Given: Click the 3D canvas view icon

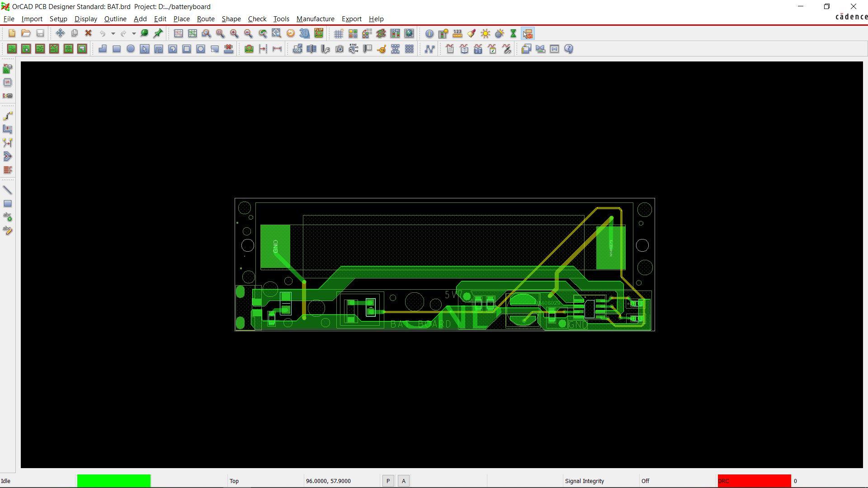Looking at the screenshot, I should tap(305, 33).
